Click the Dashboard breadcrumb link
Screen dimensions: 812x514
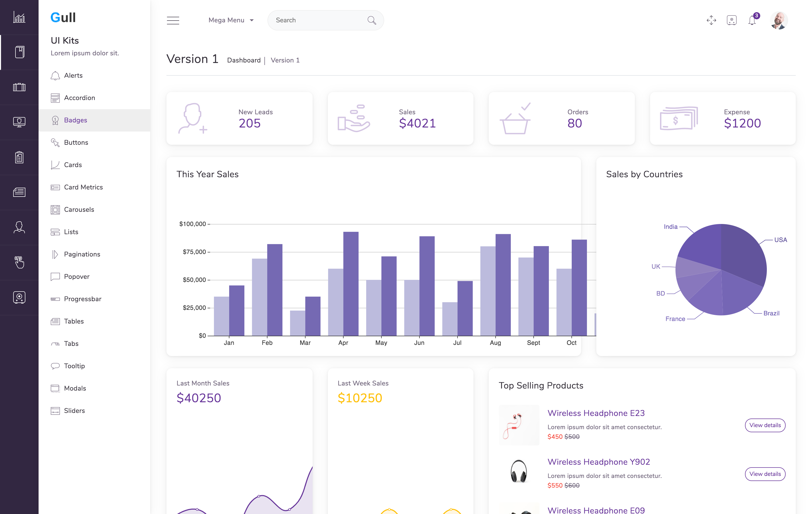pyautogui.click(x=244, y=60)
